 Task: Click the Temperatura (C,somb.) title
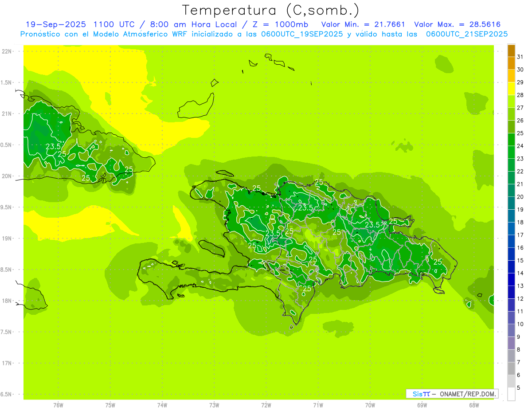coord(271,10)
